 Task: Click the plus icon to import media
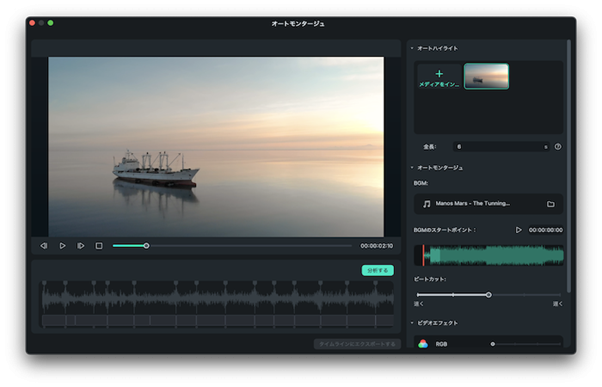[x=439, y=74]
